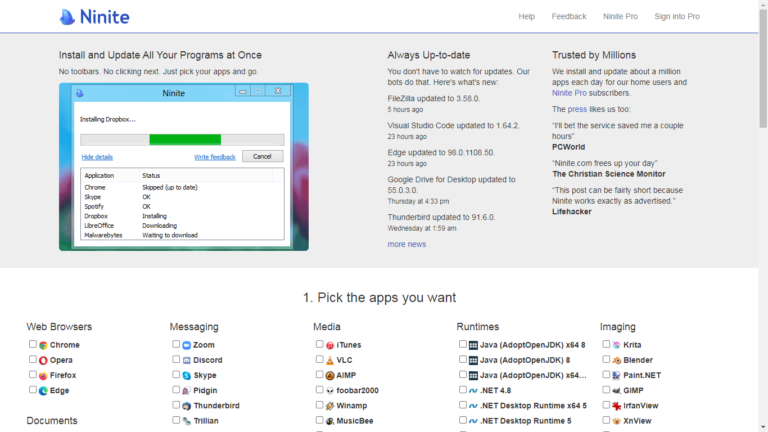Open the Feedback link in header
Screen dimensions: 768x432
569,16
